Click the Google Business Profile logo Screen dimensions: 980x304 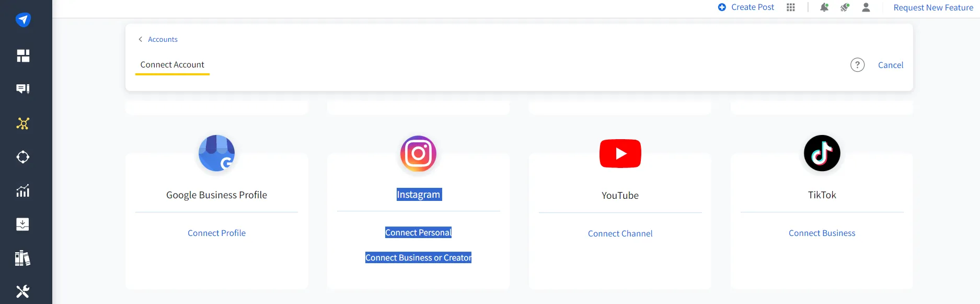click(x=217, y=153)
